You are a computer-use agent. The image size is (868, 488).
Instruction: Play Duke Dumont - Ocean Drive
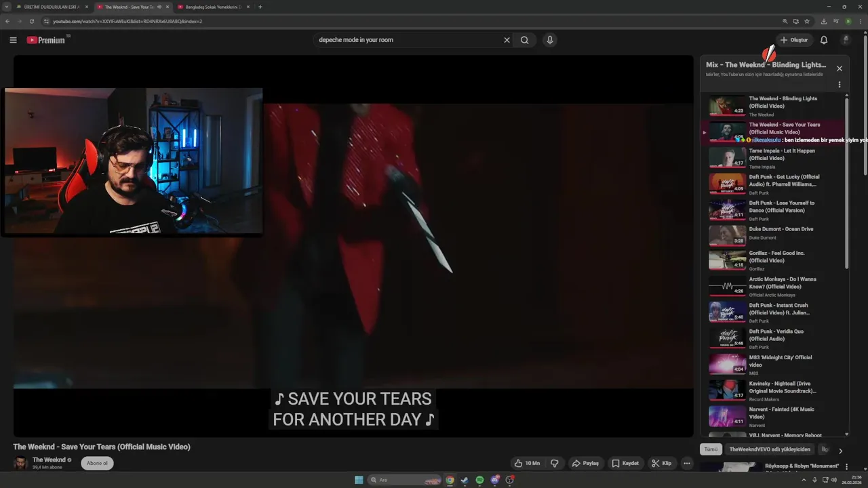click(x=772, y=236)
